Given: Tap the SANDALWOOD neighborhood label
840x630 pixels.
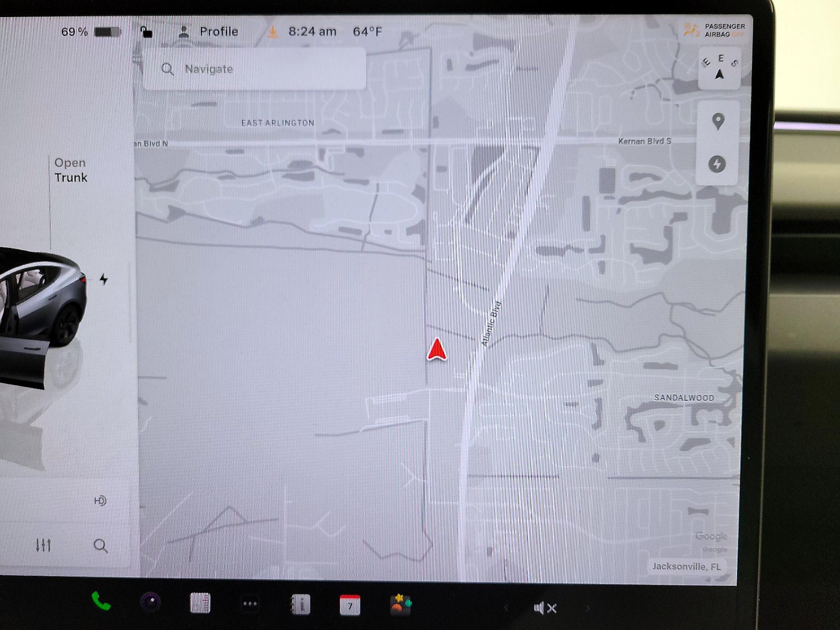Looking at the screenshot, I should pos(684,398).
